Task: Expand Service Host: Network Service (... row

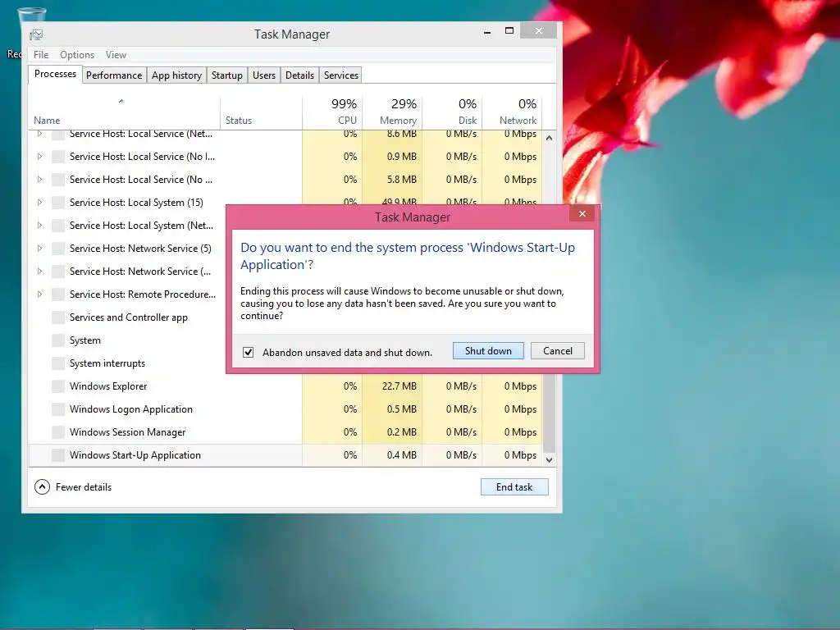Action: click(39, 271)
